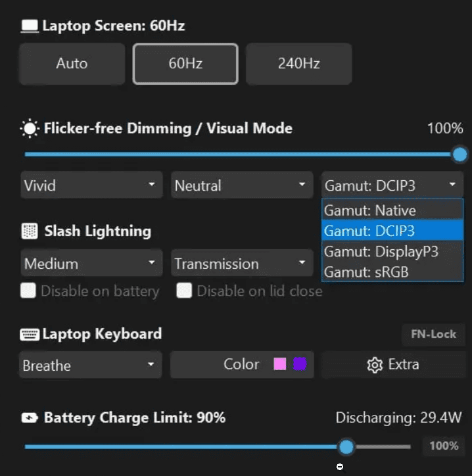Choose Gamut: DisplayP3 option
The width and height of the screenshot is (472, 476).
point(392,251)
